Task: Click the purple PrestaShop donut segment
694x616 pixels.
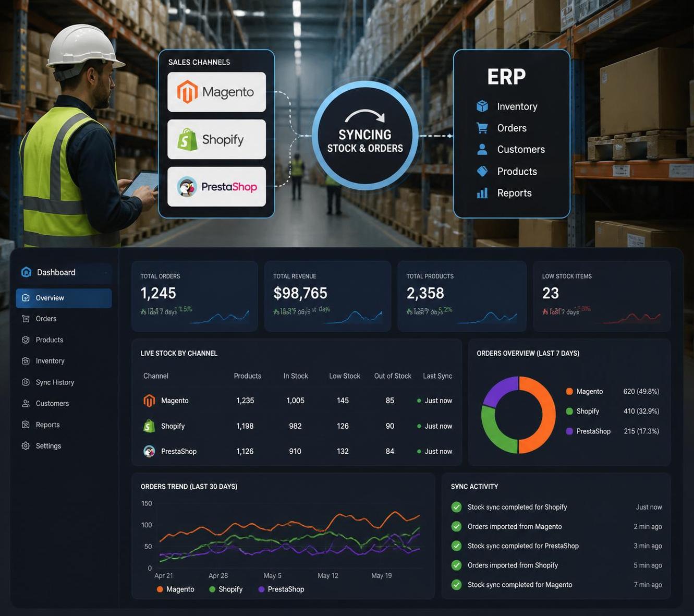Action: coord(497,389)
